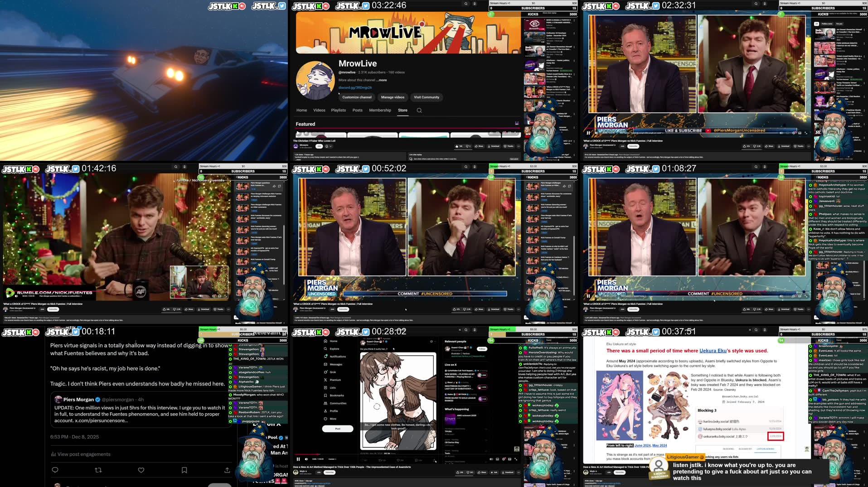Screen dimensions: 868x487
Task: Open Bookmarks in the X sidebar
Action: (334, 395)
